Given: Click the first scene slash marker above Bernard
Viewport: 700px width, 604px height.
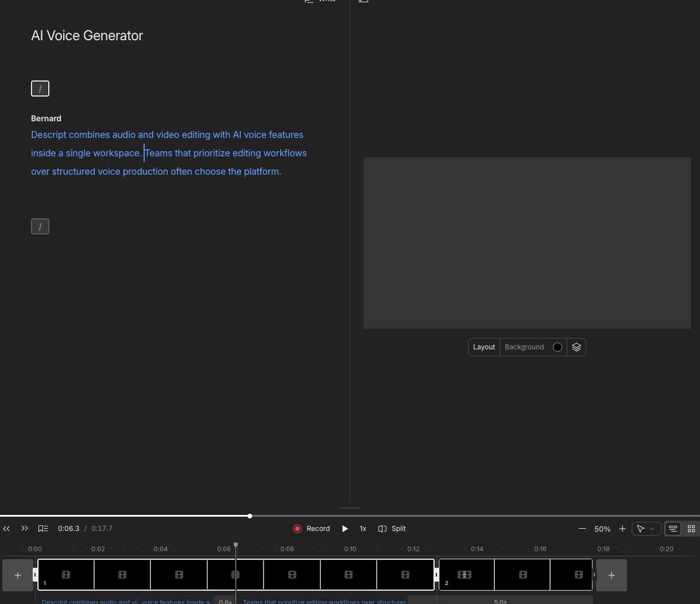Looking at the screenshot, I should click(40, 89).
